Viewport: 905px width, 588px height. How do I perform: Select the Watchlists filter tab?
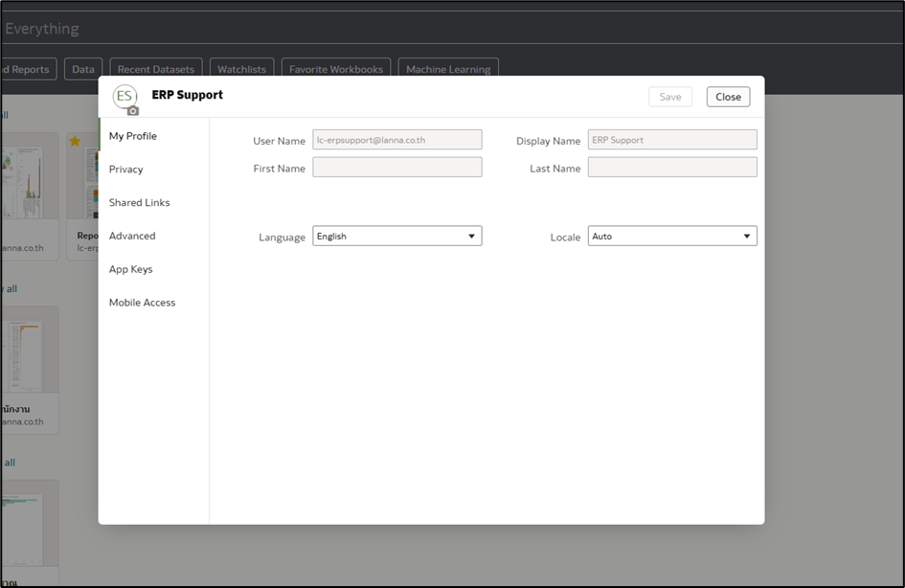241,69
